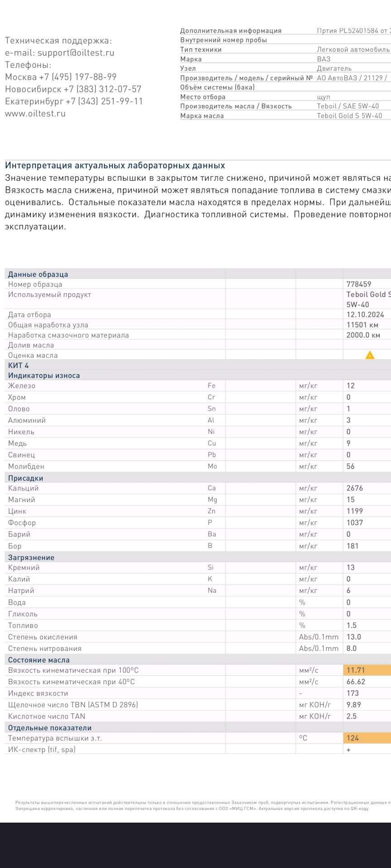Select the 40°C viscosity value 66.62
Viewport: 391px width, 868px height.
tap(356, 682)
